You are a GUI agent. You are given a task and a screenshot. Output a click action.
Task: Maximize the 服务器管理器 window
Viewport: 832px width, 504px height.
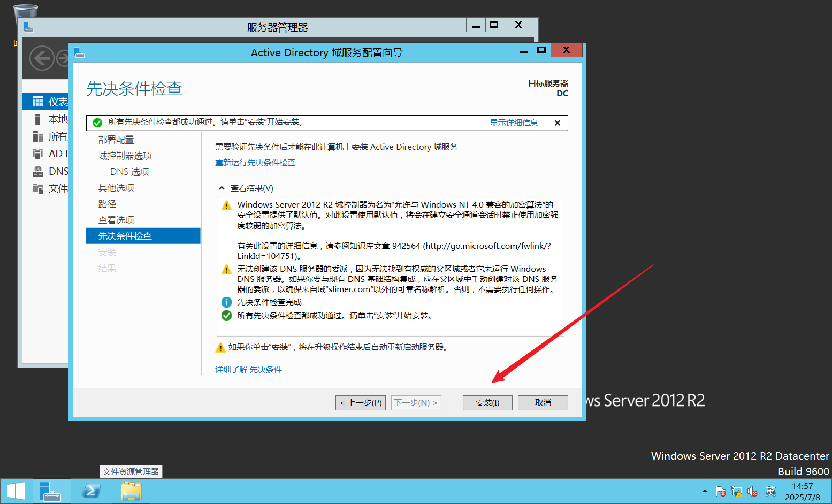(x=494, y=25)
